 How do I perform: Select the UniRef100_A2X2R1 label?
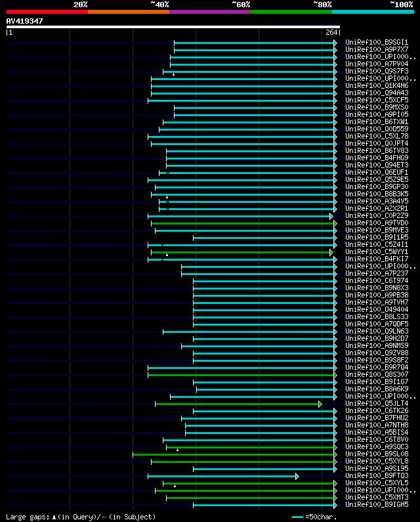[377, 208]
